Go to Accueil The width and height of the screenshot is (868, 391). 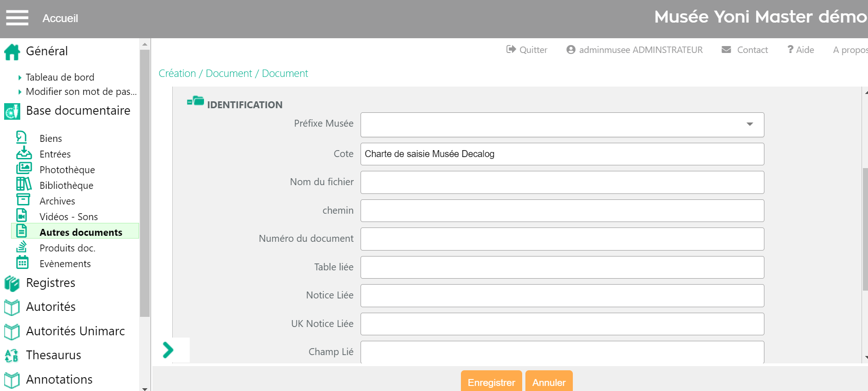point(60,18)
